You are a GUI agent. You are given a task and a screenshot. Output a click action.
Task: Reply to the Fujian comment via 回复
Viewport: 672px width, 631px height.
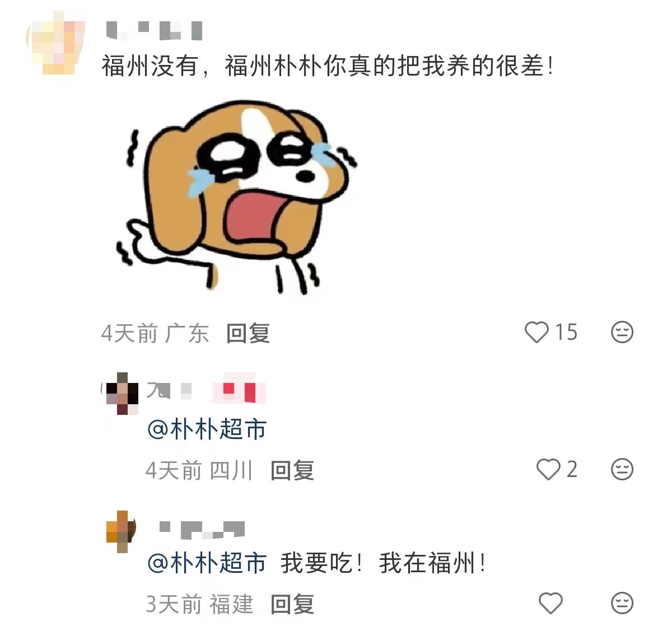[x=292, y=605]
